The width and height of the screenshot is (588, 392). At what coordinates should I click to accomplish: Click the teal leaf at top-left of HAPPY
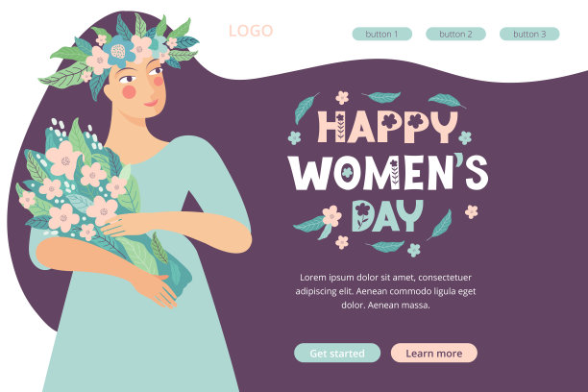tap(305, 108)
